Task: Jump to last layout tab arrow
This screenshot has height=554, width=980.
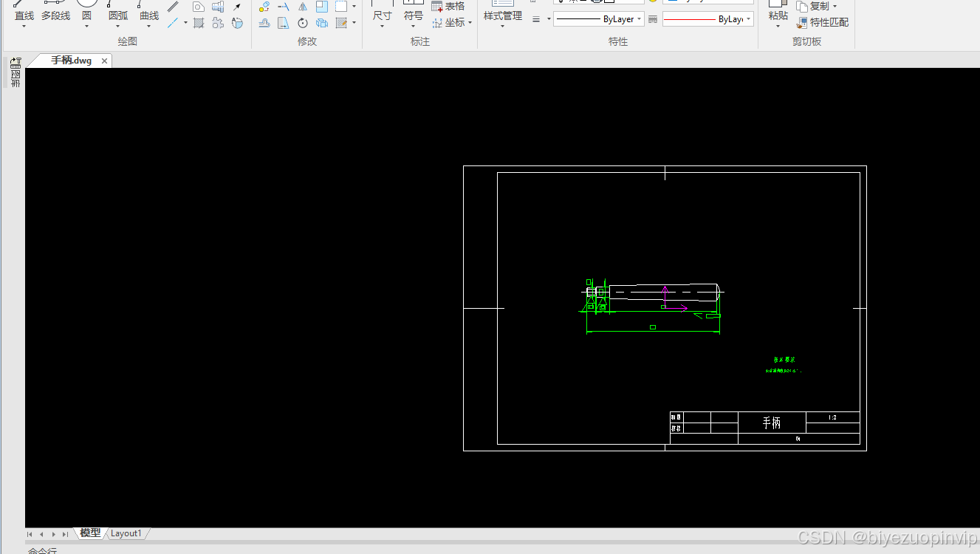Action: coord(66,534)
